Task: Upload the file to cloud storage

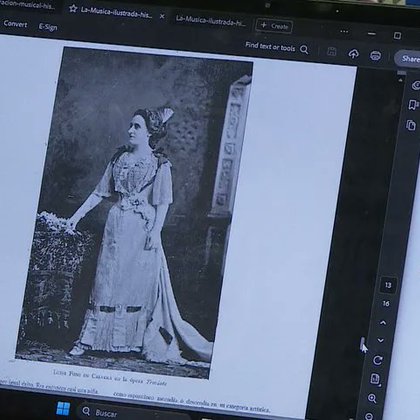Action: (353, 54)
